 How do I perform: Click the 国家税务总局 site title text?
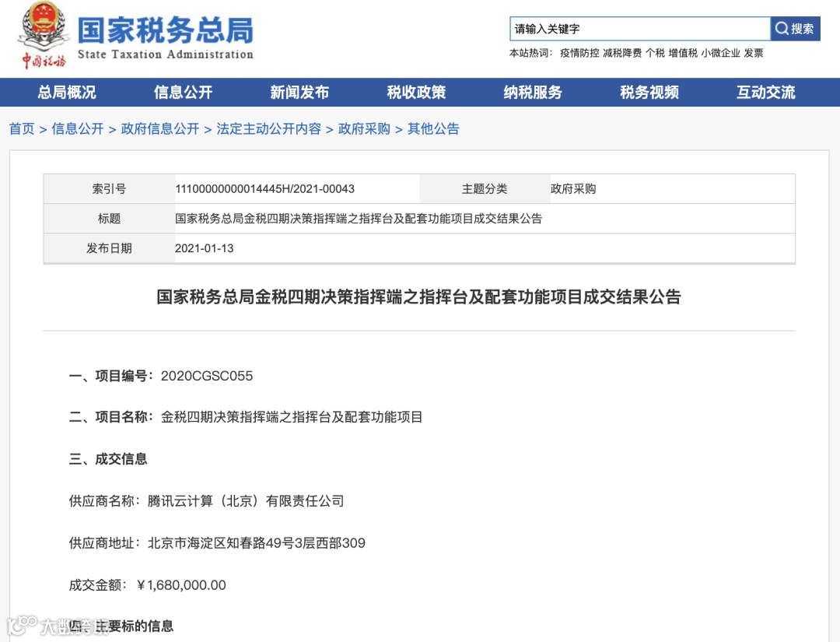(166, 30)
